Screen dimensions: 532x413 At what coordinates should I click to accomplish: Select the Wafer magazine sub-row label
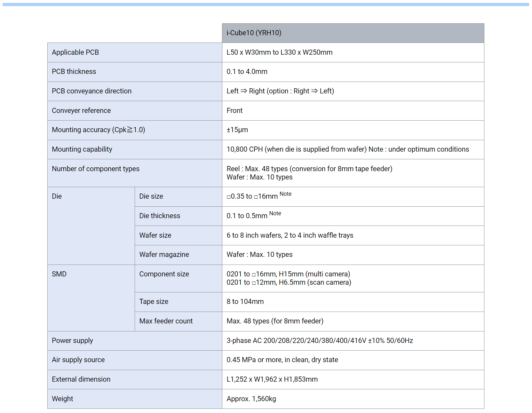164,255
